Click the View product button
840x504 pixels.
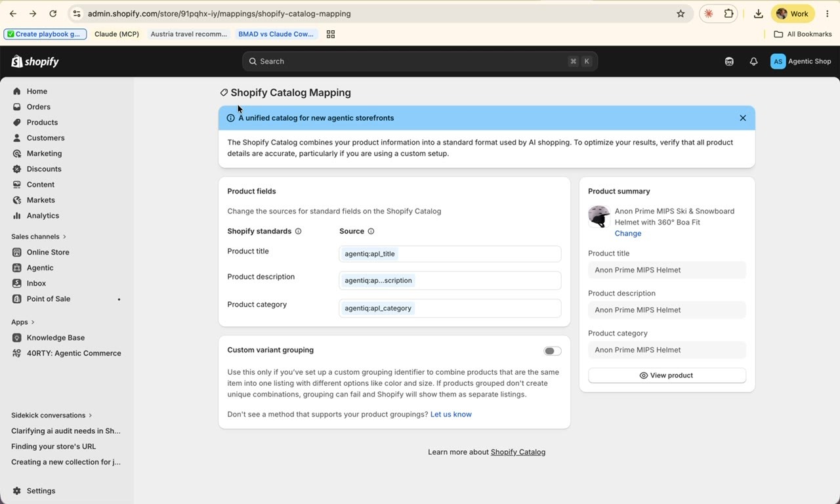tap(667, 375)
